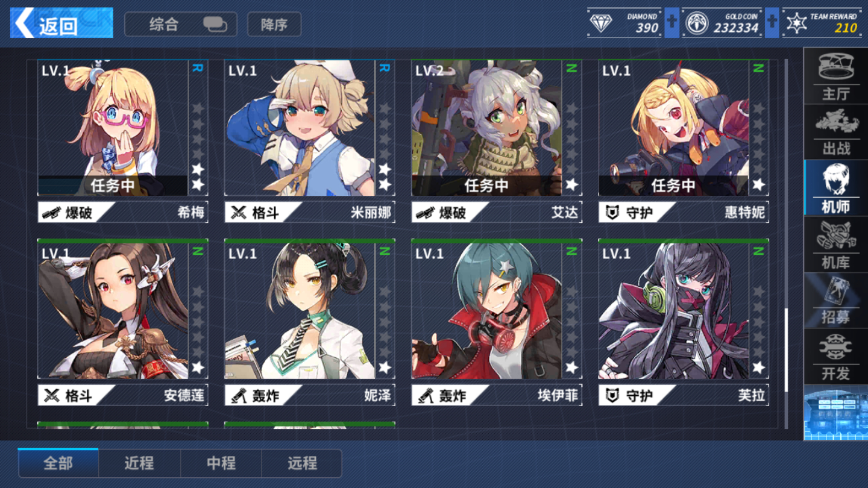Open the 主厅 main hall icon

tap(835, 77)
